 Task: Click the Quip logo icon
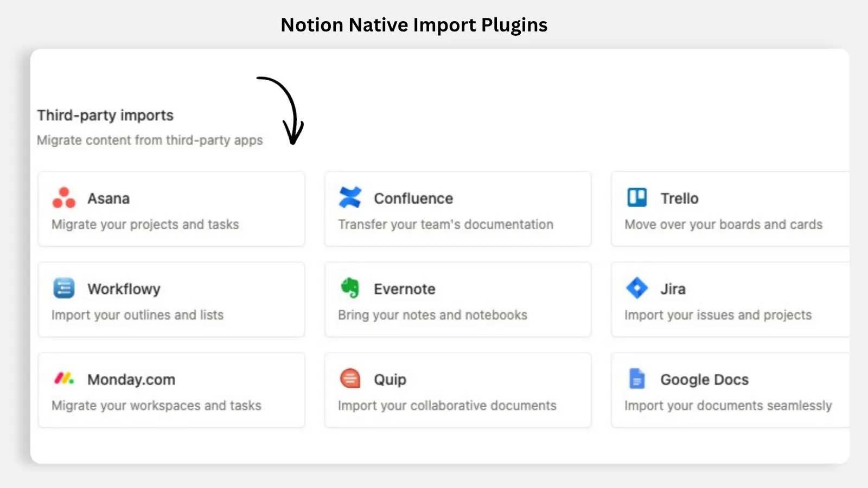(x=350, y=378)
